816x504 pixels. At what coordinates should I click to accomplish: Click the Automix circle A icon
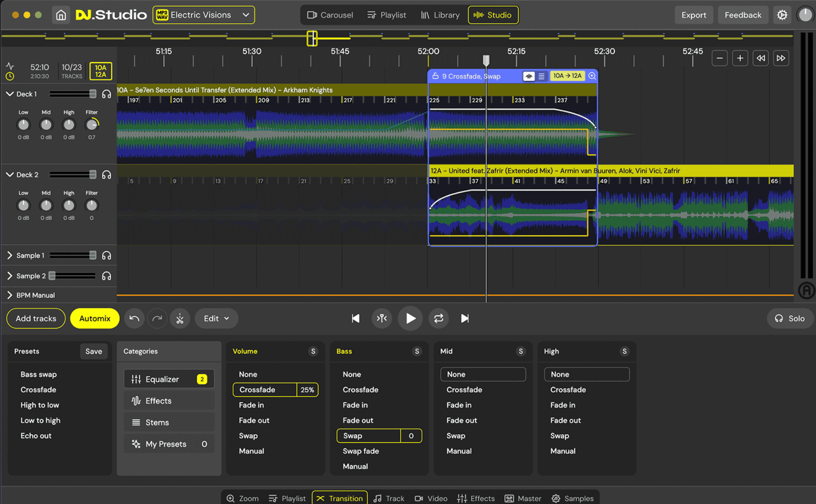pyautogui.click(x=806, y=290)
